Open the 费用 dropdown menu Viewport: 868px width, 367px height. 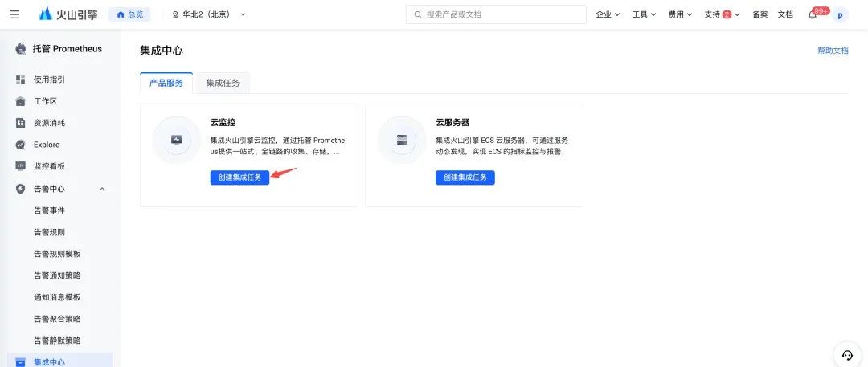pos(681,14)
